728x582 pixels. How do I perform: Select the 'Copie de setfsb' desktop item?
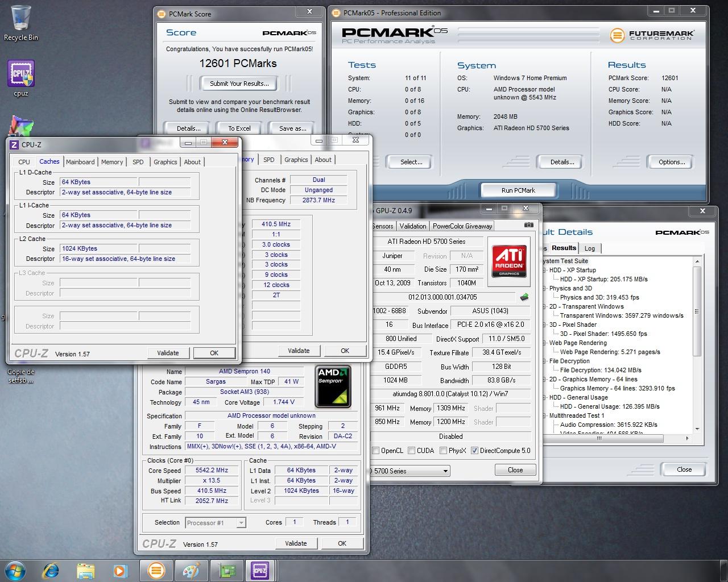coord(21,376)
